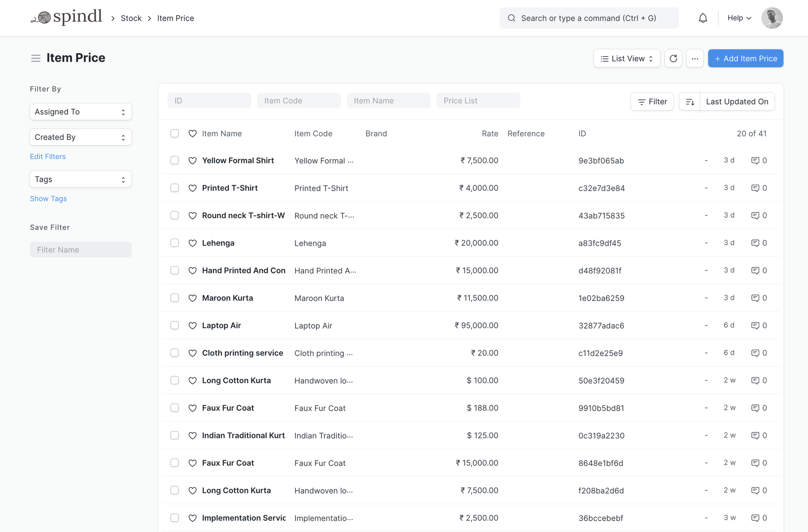The height and width of the screenshot is (532, 808).
Task: Click Show Tags link
Action: coord(48,199)
